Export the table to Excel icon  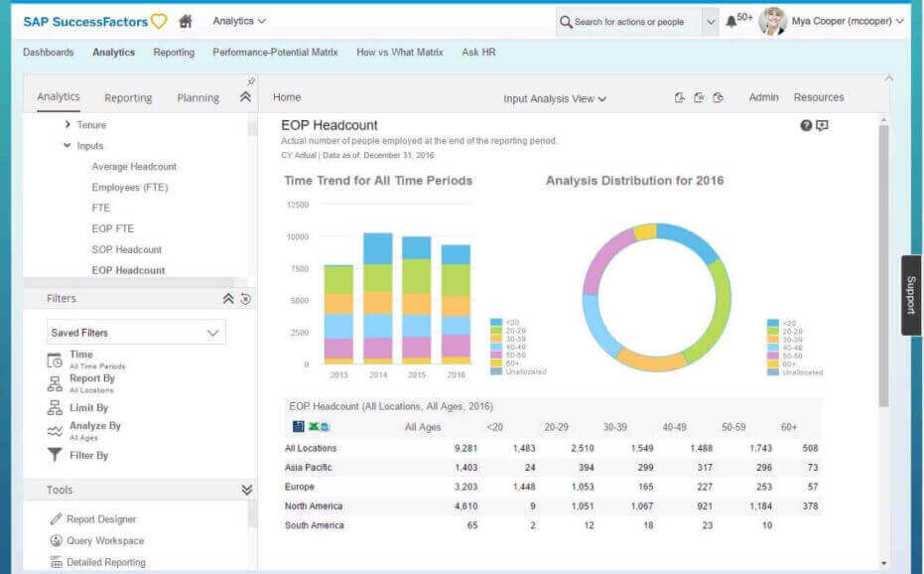[314, 426]
